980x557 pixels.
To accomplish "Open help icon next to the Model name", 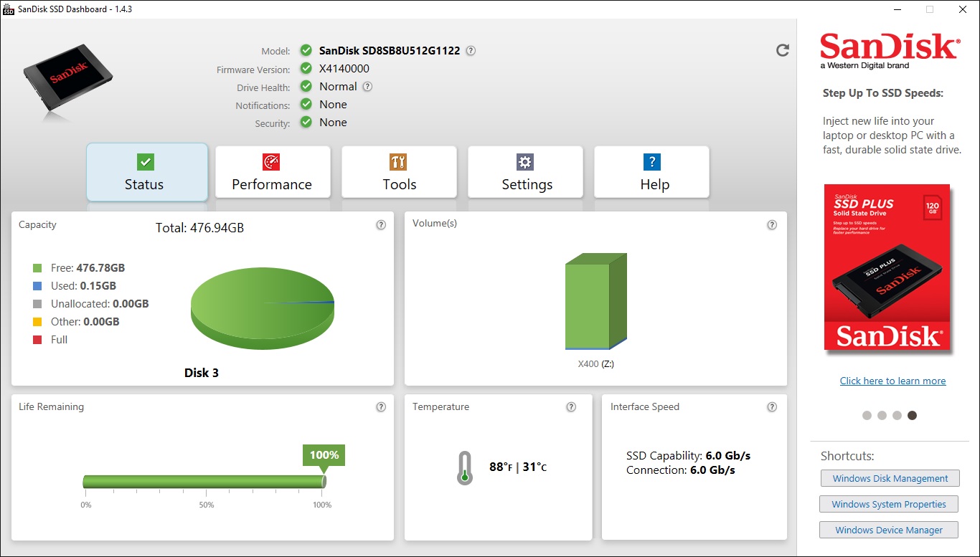I will click(x=471, y=51).
